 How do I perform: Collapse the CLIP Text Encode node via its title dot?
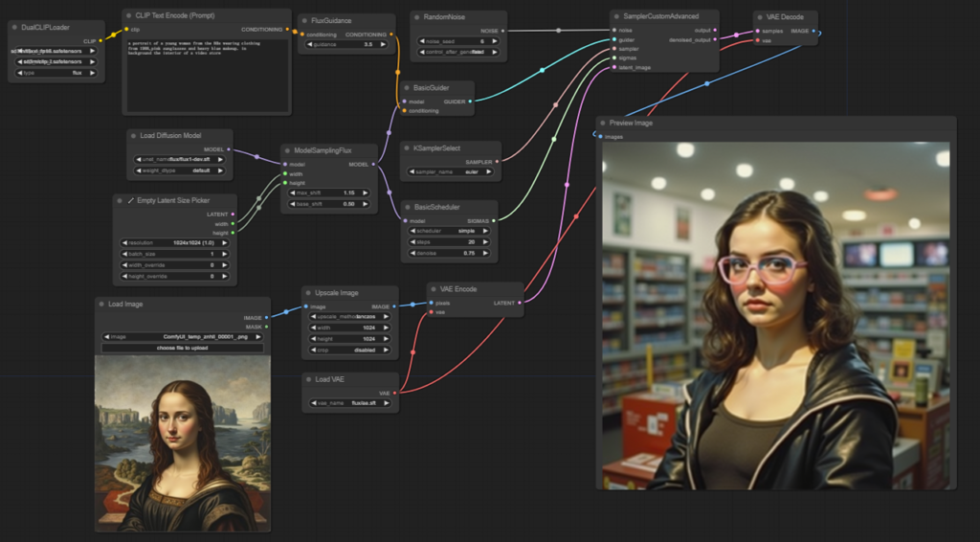point(130,15)
